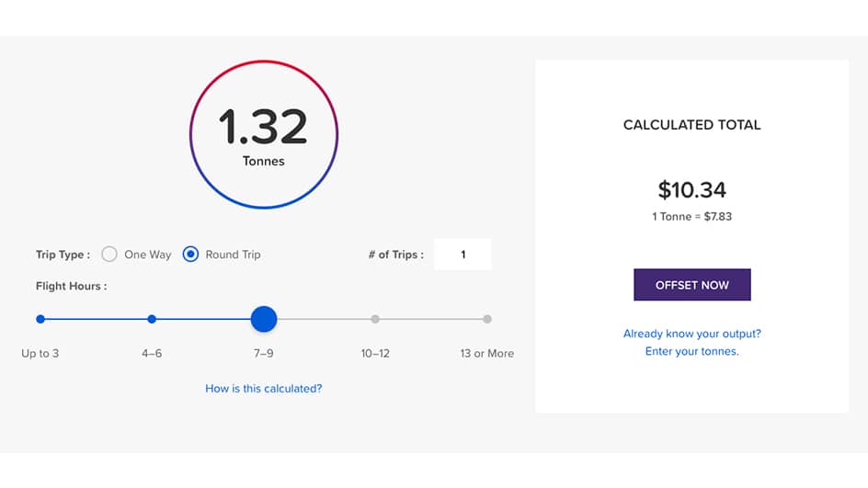Click the Offset Now button
This screenshot has height=488, width=868.
point(692,285)
